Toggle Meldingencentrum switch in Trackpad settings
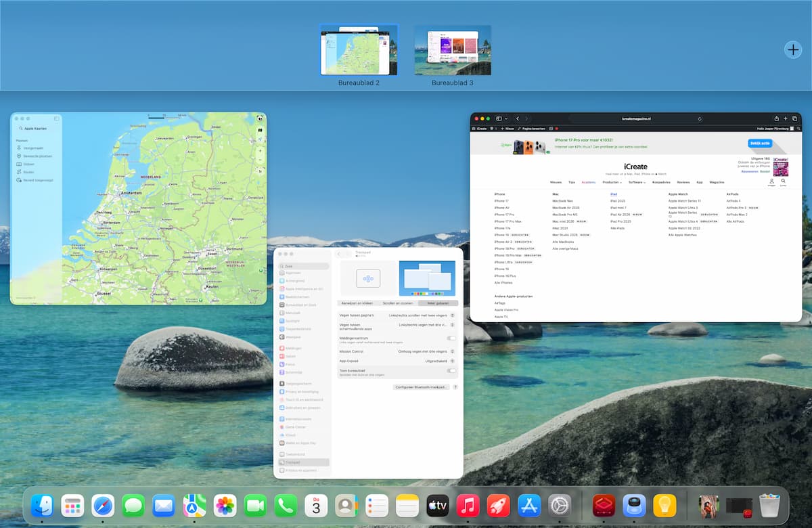The width and height of the screenshot is (812, 528). 451,338
